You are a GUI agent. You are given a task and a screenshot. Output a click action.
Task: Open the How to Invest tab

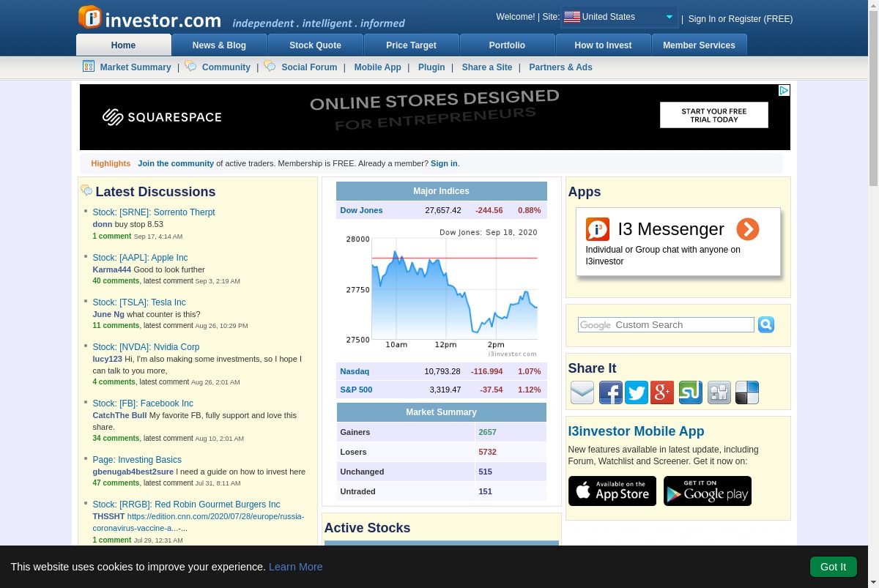point(603,45)
